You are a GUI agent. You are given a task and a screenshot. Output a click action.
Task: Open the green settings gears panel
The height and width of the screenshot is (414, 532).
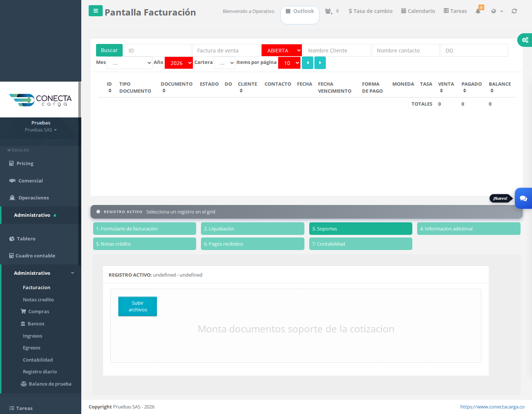pos(525,40)
